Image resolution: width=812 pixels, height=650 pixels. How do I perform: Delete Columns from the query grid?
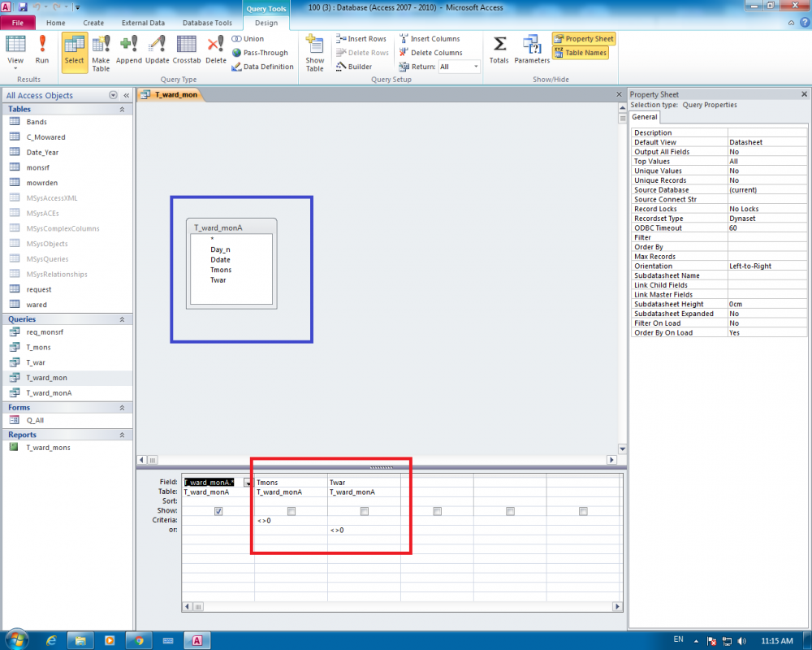tap(431, 53)
